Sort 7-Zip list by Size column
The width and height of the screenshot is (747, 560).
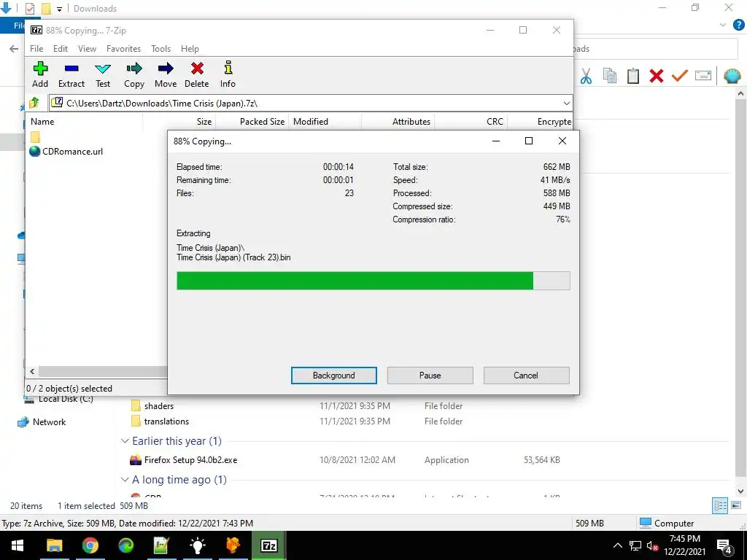point(179,122)
